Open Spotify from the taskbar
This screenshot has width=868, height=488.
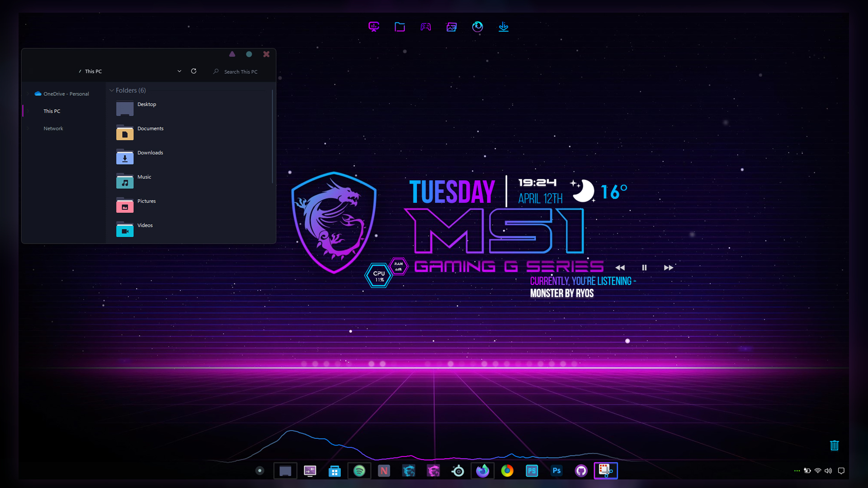coord(359,471)
